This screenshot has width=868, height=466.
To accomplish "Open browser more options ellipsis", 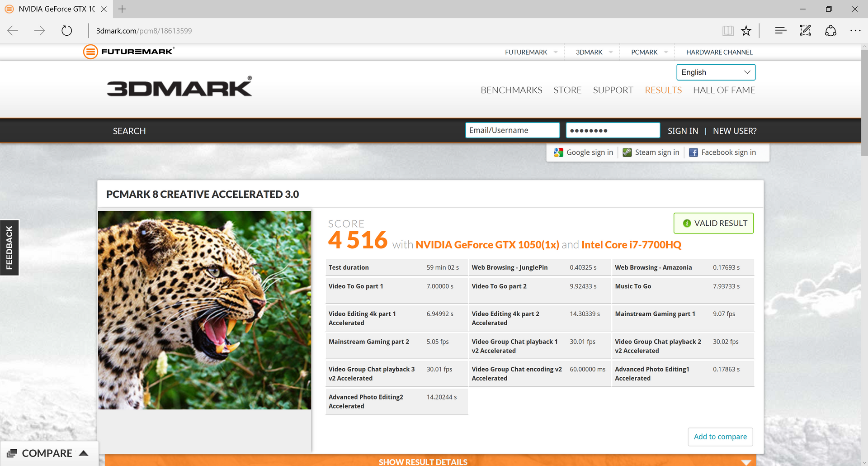I will coord(855,31).
